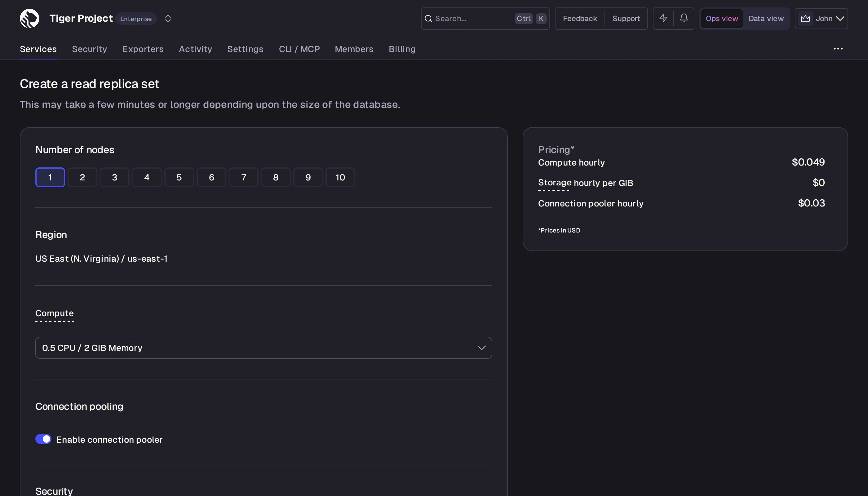868x496 pixels.
Task: Switch to Data view
Action: 766,18
